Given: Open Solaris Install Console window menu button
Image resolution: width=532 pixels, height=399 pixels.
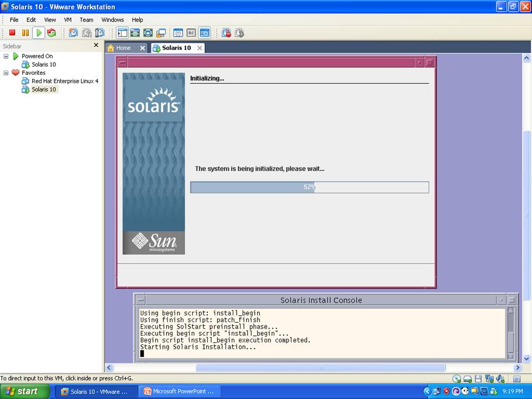Looking at the screenshot, I should click(x=140, y=300).
